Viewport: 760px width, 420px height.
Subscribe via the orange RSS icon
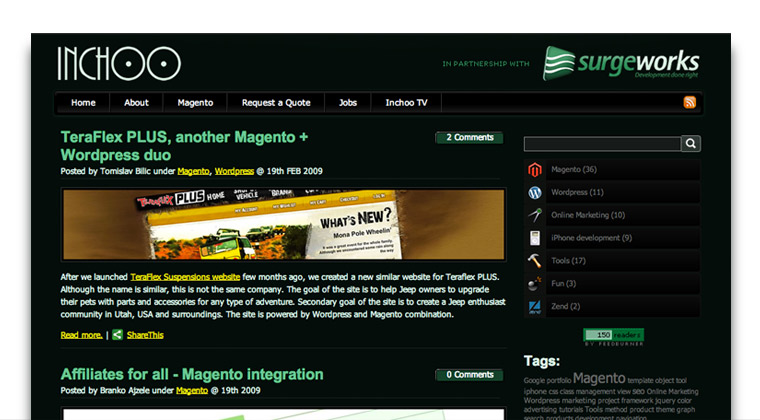(x=689, y=102)
